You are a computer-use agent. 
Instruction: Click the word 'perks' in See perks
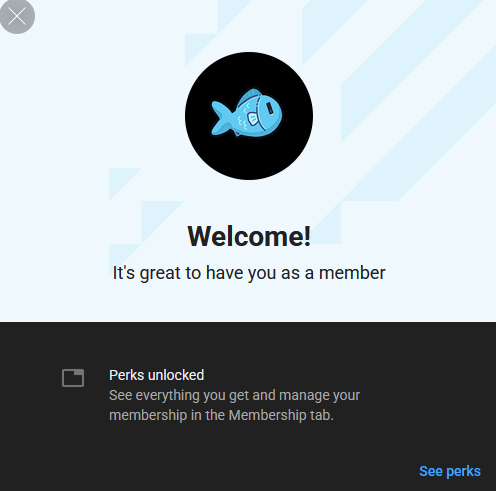464,472
